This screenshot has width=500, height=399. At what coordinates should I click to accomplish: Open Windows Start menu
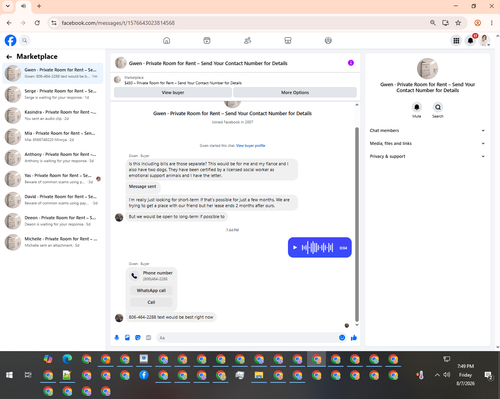coord(9,375)
